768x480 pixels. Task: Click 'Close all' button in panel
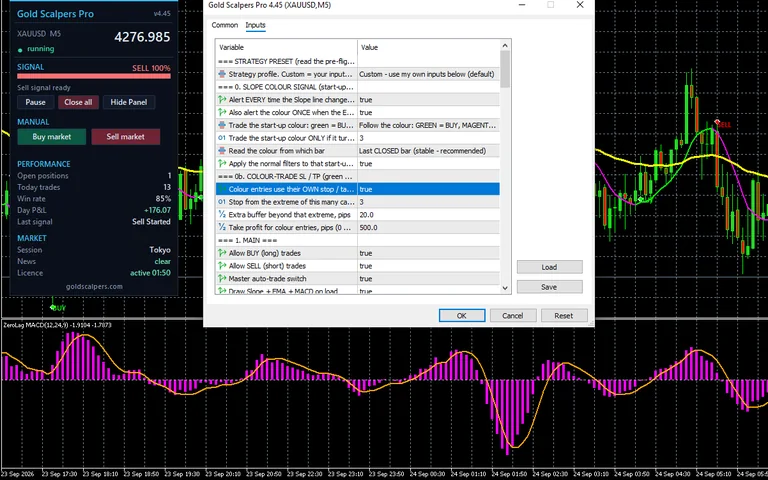coord(78,102)
